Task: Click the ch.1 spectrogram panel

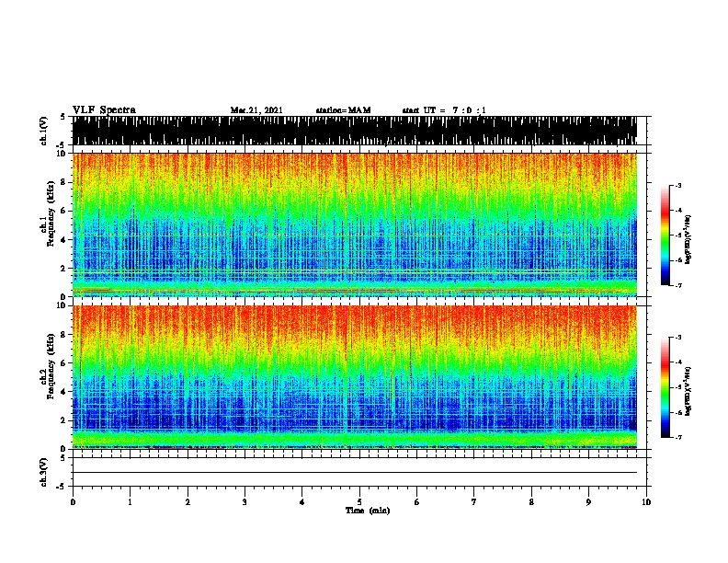Action: (355, 224)
